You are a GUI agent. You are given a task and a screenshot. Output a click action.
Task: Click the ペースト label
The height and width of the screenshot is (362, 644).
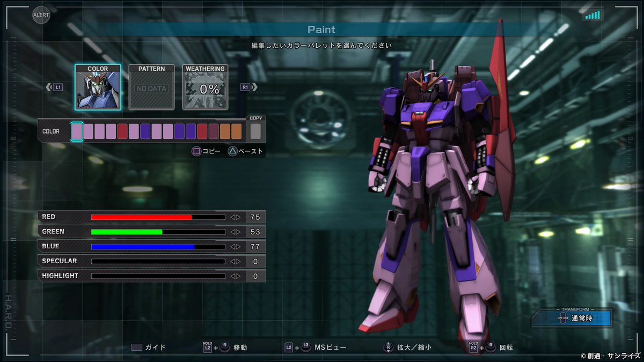pos(251,151)
